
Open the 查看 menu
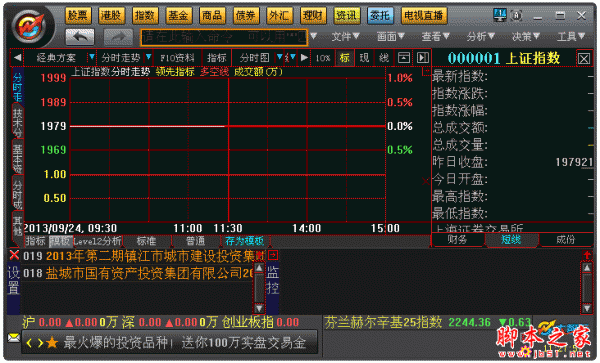pyautogui.click(x=435, y=36)
